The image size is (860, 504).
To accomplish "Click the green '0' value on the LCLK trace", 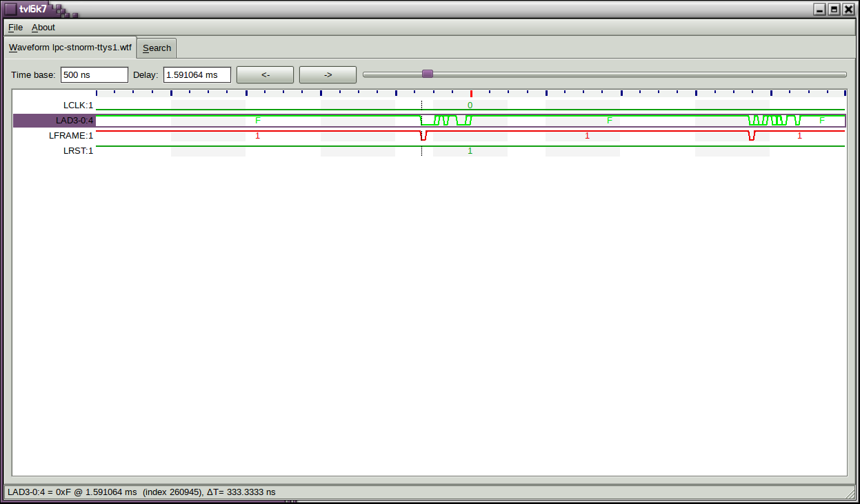I will click(x=470, y=105).
